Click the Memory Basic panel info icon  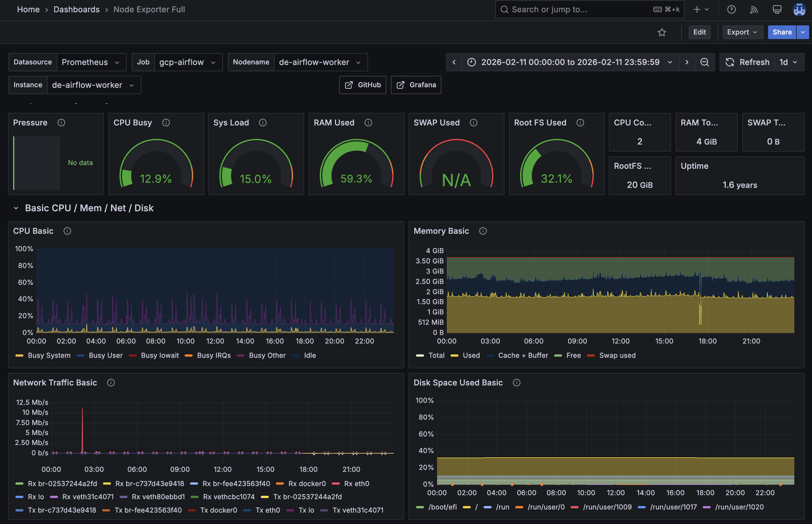coord(483,231)
